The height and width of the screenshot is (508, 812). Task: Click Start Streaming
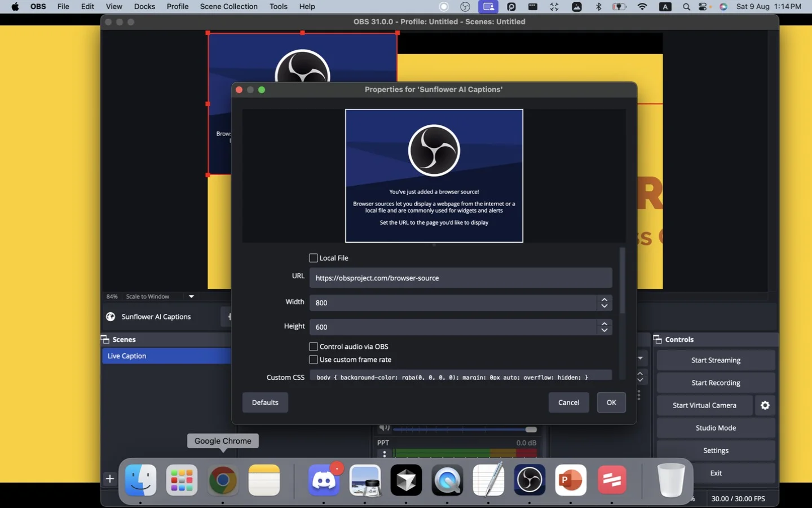pos(716,360)
